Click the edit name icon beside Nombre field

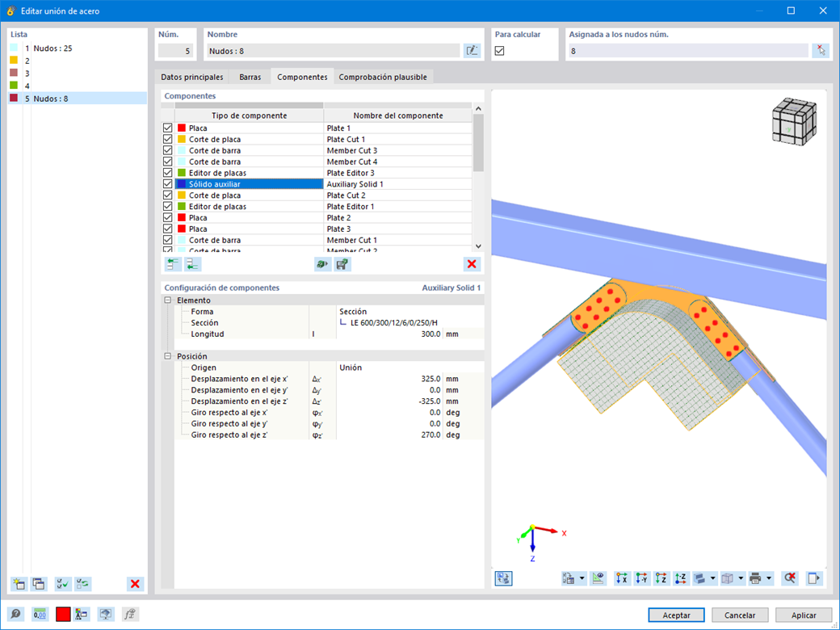pyautogui.click(x=472, y=51)
